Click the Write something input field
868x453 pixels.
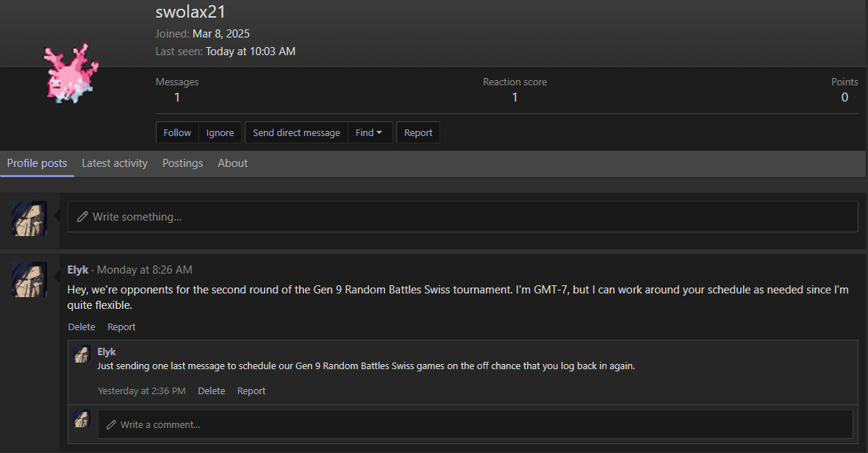point(463,216)
